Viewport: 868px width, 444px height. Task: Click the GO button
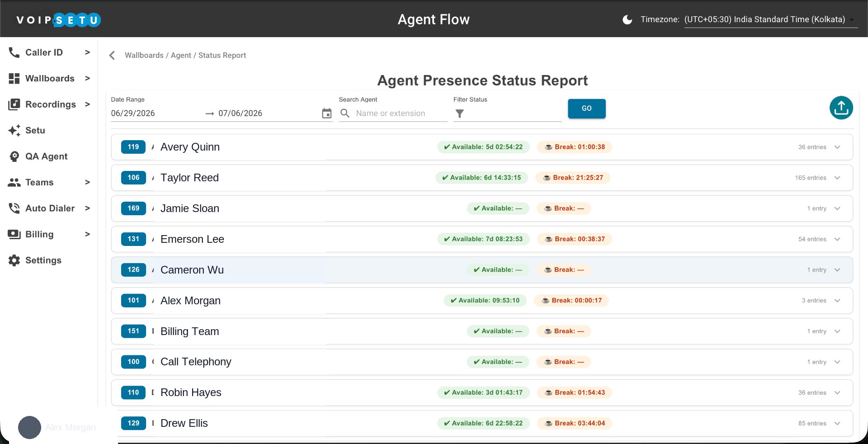tap(586, 109)
